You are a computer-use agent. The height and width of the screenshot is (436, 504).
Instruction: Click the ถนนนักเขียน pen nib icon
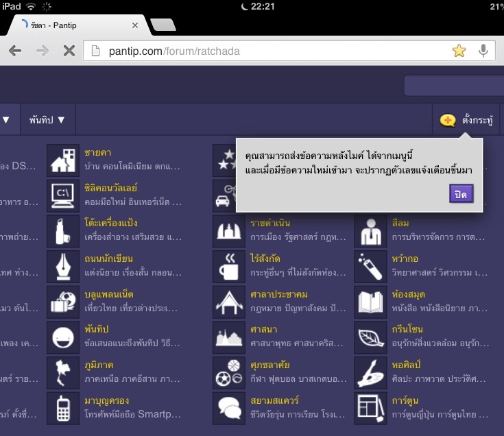pyautogui.click(x=63, y=267)
